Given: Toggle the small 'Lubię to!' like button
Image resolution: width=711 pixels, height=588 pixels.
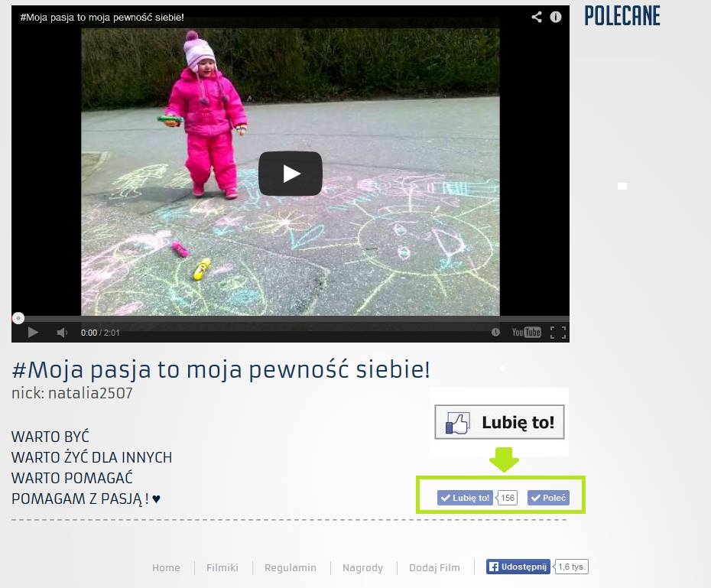Looking at the screenshot, I should click(466, 498).
